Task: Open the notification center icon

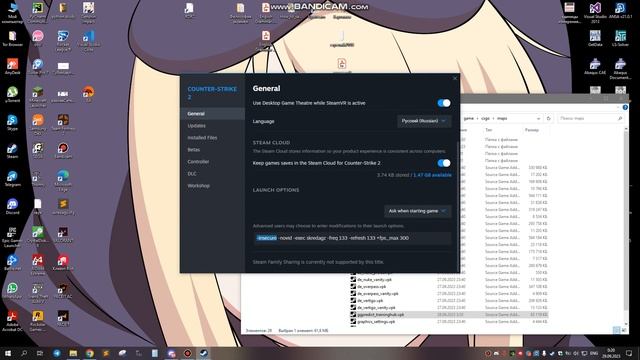Action: pyautogui.click(x=629, y=353)
